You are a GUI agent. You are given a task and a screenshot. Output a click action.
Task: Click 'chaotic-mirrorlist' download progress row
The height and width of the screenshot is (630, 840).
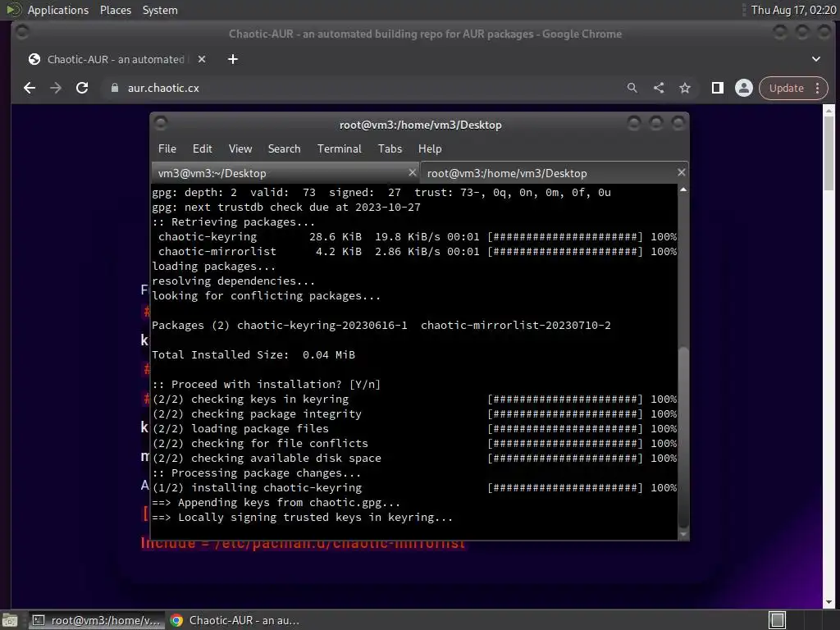click(414, 251)
